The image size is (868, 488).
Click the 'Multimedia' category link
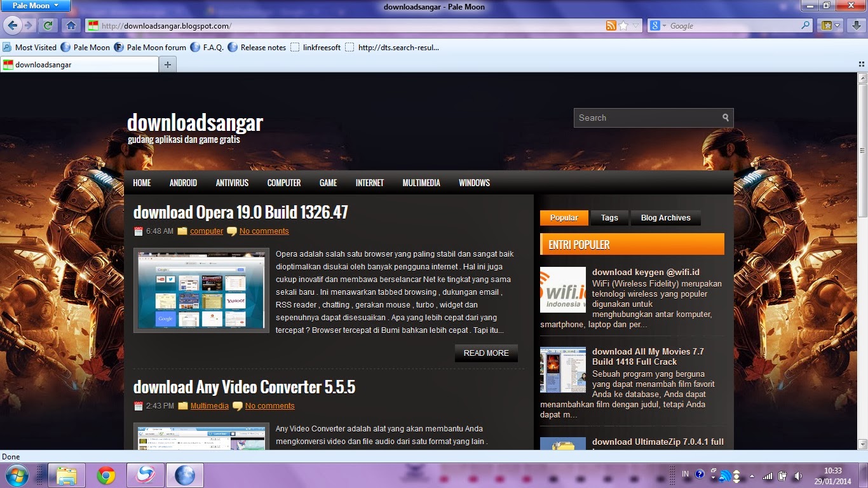click(210, 406)
